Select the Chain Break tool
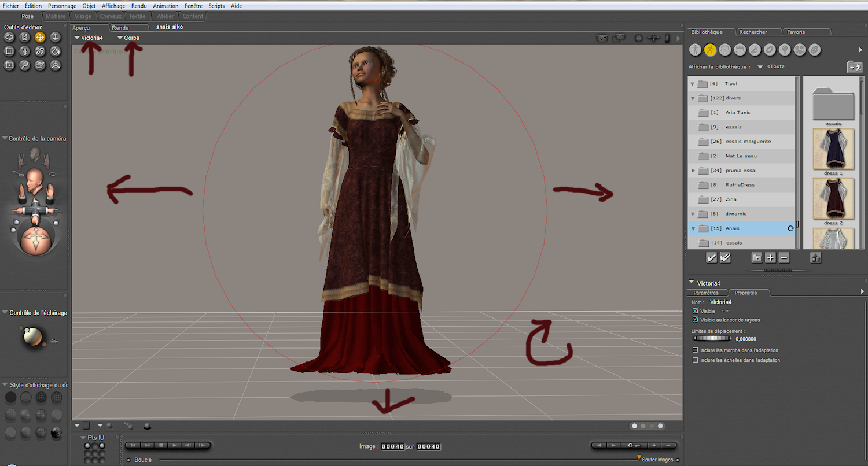This screenshot has width=868, height=466. pos(40,51)
